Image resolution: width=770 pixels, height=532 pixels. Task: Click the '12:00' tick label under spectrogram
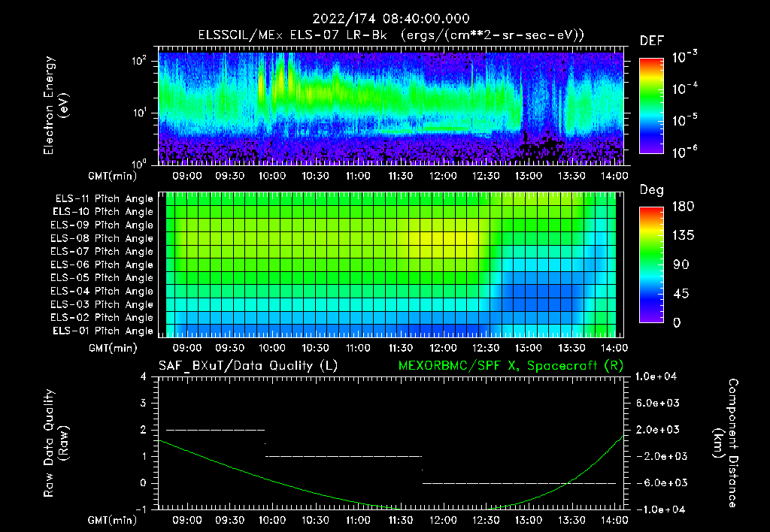tap(443, 176)
